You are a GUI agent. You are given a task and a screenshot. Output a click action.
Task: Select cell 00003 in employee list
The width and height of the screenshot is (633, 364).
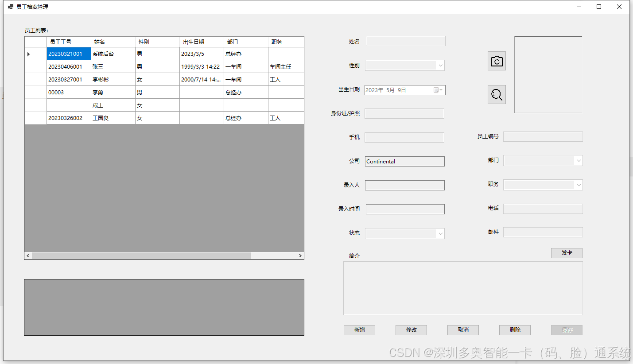point(69,92)
